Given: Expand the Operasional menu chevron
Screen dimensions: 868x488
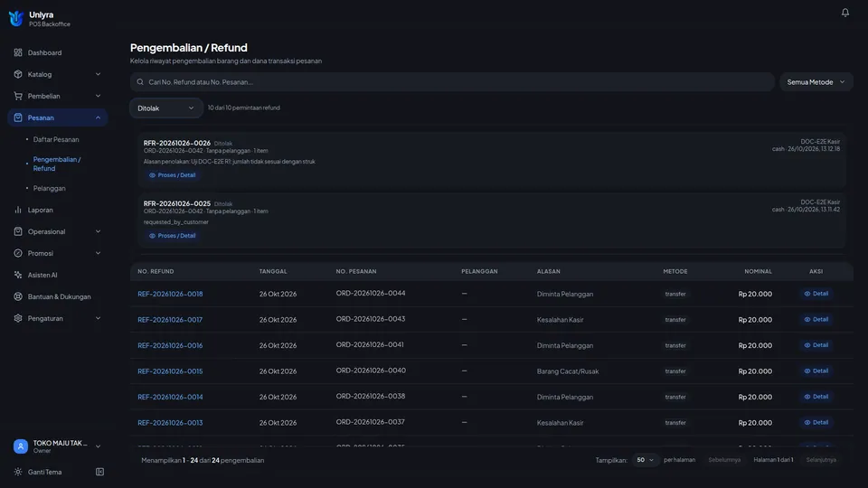Looking at the screenshot, I should pos(98,231).
